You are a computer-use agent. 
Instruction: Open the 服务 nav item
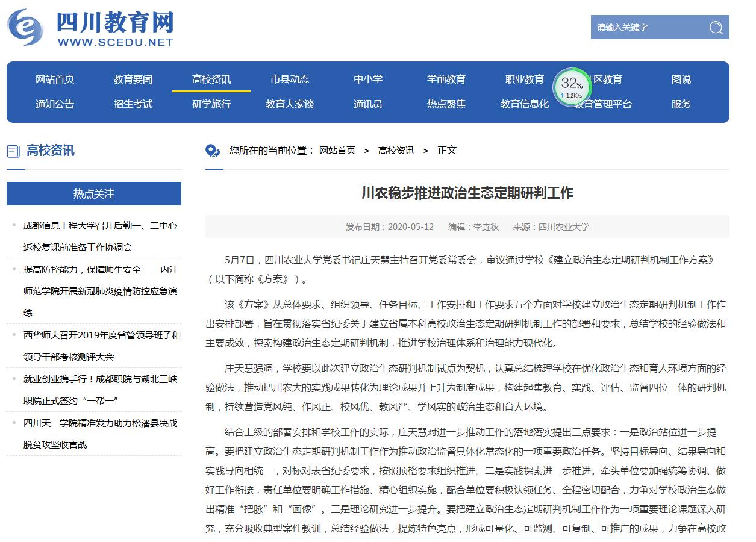coord(681,104)
